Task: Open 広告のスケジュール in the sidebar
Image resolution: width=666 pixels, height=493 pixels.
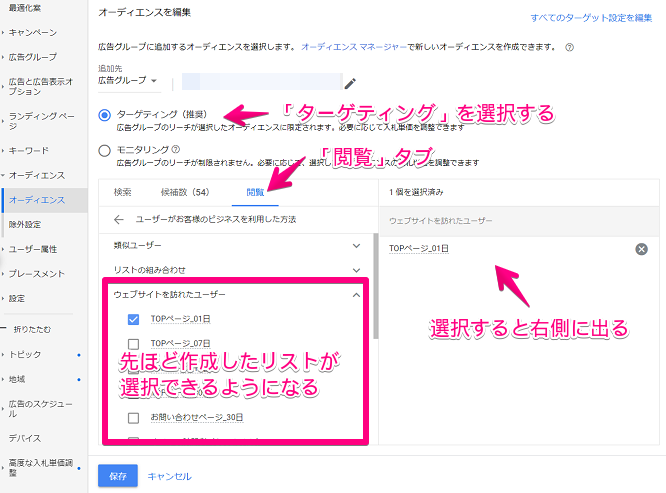Action: click(x=40, y=408)
